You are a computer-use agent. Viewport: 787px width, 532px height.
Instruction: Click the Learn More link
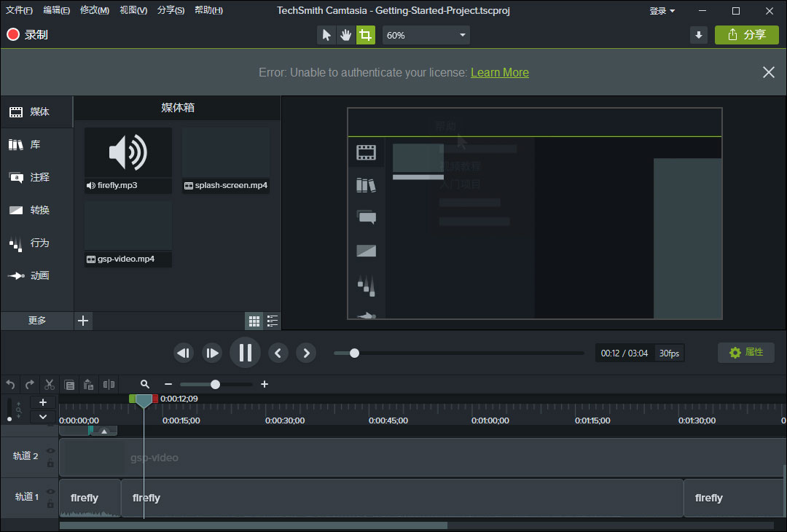(x=499, y=72)
